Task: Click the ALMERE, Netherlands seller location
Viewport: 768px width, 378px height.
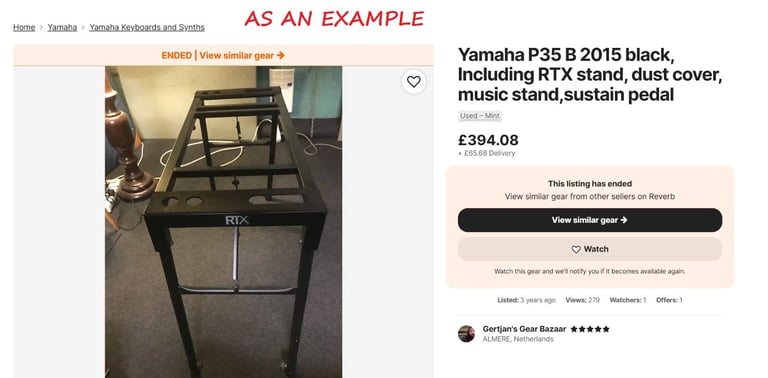Action: coord(518,339)
